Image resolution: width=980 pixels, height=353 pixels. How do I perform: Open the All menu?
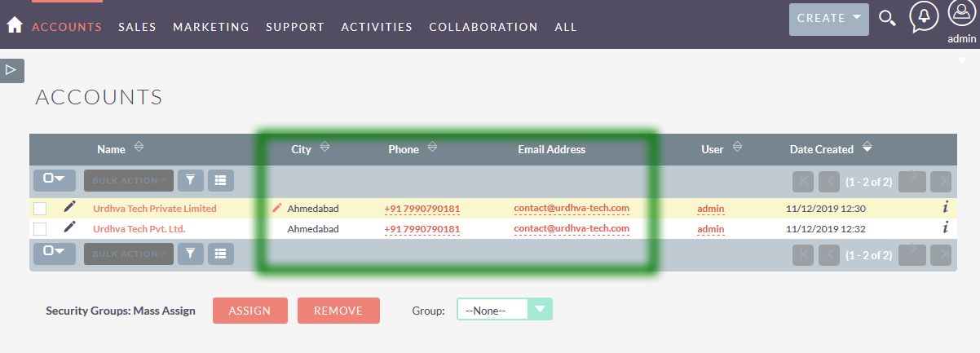(566, 27)
